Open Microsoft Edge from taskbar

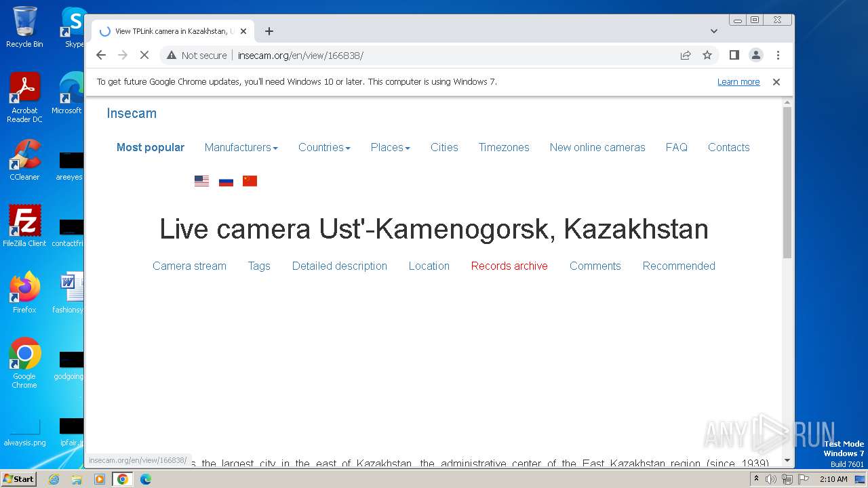pos(146,479)
